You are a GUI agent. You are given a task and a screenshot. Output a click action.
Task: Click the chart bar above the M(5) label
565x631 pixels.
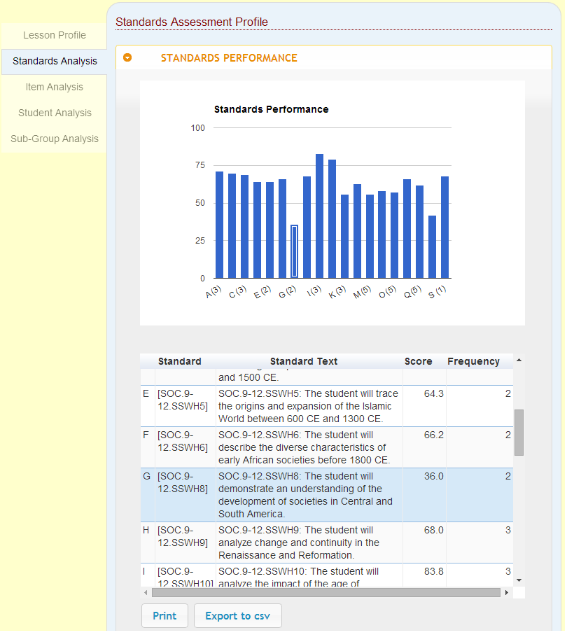click(x=369, y=237)
